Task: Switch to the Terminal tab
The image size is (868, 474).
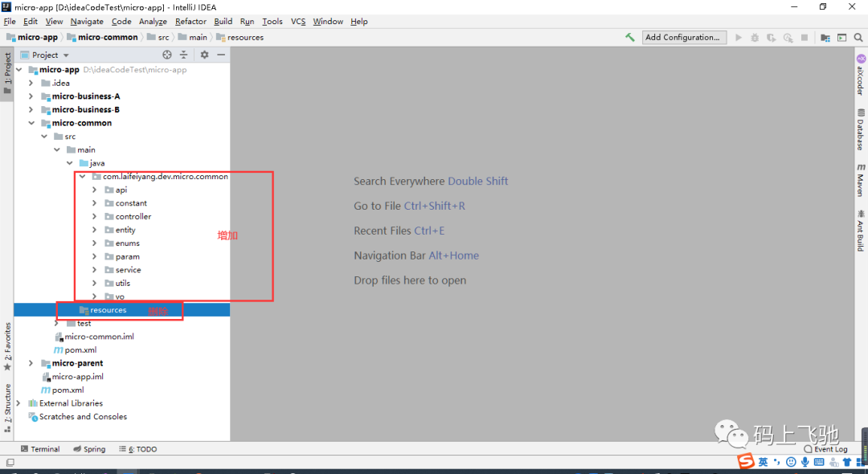Action: (x=40, y=449)
